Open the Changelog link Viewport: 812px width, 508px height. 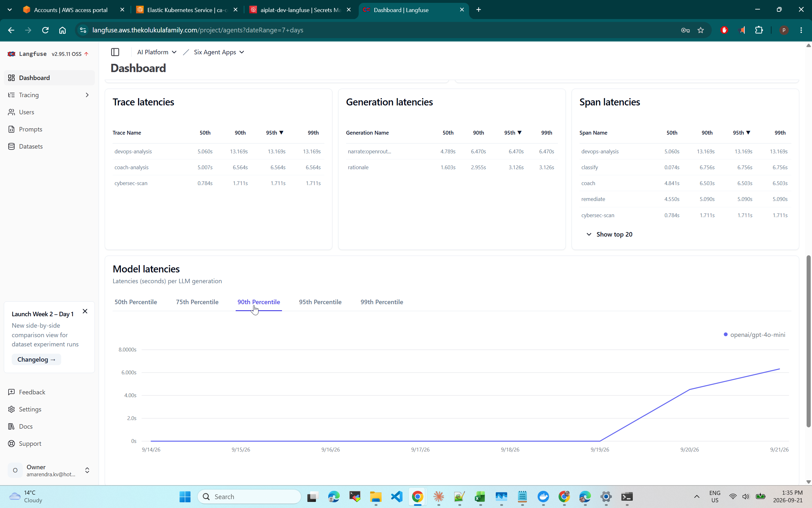(36, 359)
